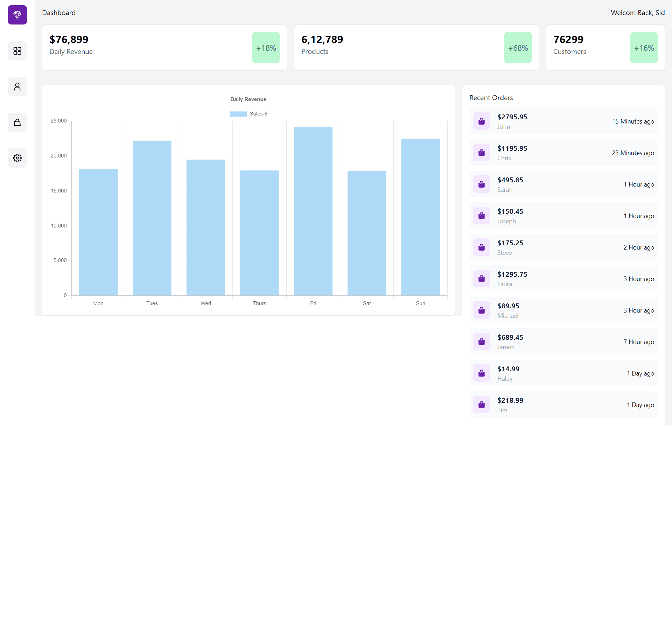672x638 pixels.
Task: Click the +16% badge on Customers
Action: point(644,48)
